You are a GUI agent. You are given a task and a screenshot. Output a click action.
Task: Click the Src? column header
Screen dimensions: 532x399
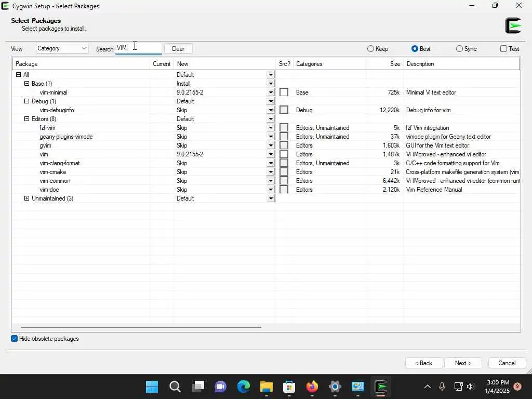pos(284,64)
